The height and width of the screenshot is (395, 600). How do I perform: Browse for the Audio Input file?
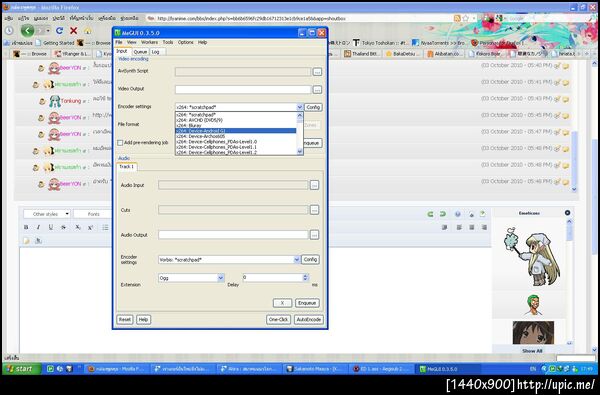coord(314,185)
